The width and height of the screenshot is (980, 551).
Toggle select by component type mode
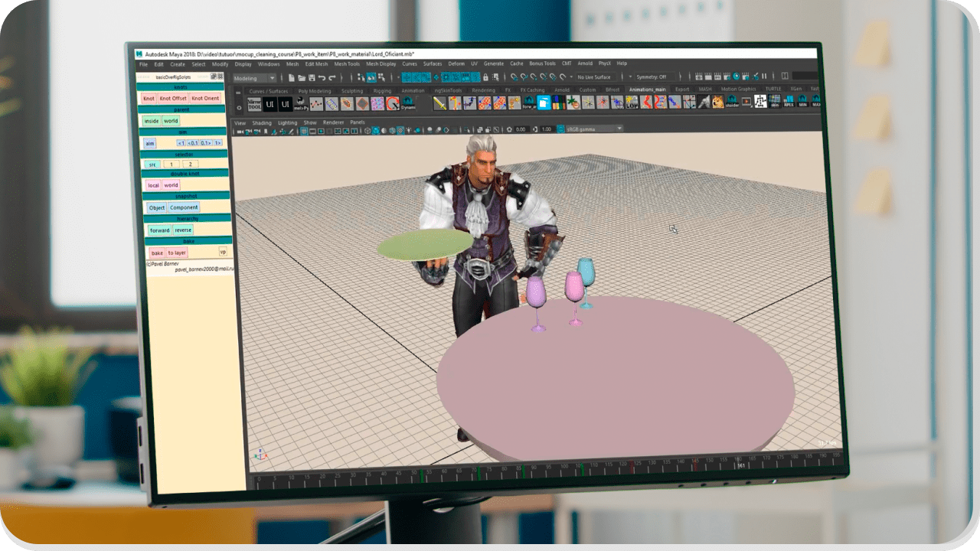(x=381, y=78)
